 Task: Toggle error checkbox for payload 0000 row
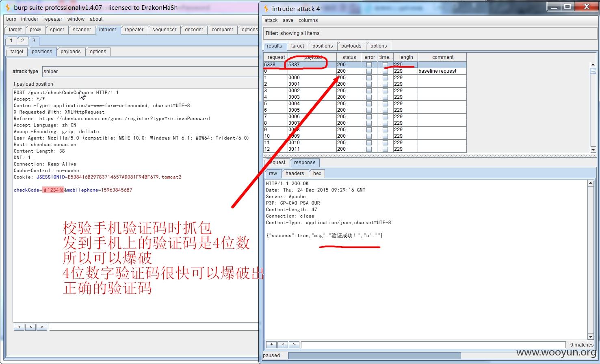click(x=369, y=78)
